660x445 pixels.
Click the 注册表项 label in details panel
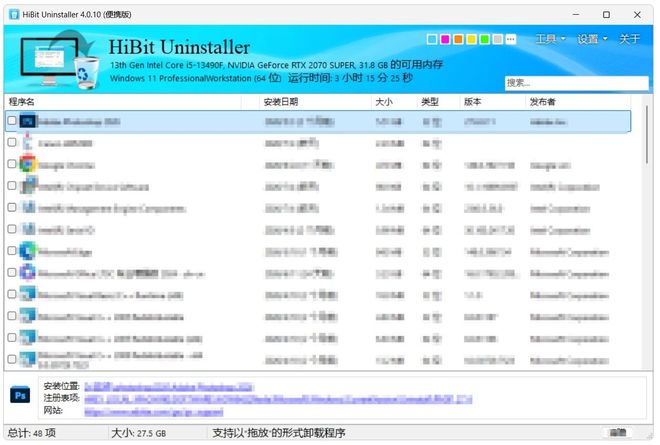(61, 398)
